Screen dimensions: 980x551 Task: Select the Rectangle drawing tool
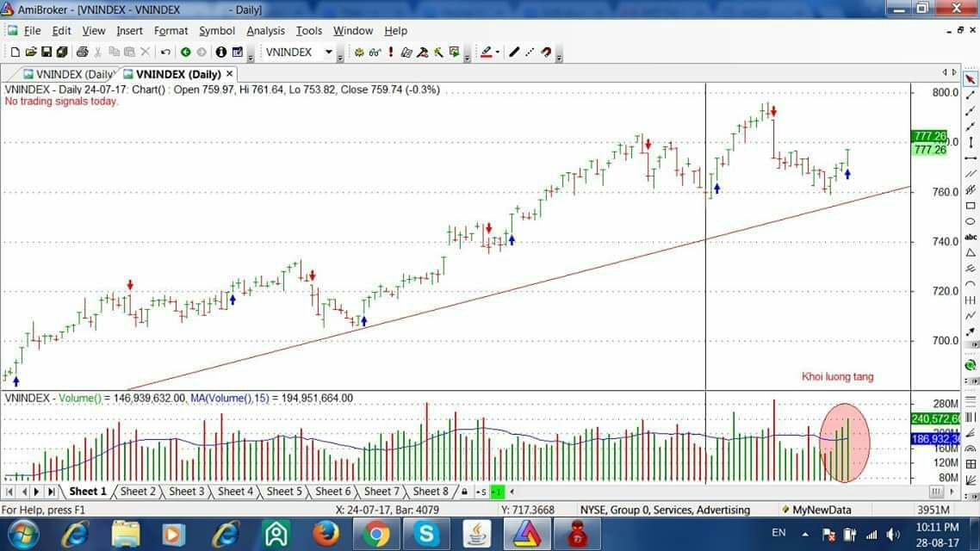point(971,206)
